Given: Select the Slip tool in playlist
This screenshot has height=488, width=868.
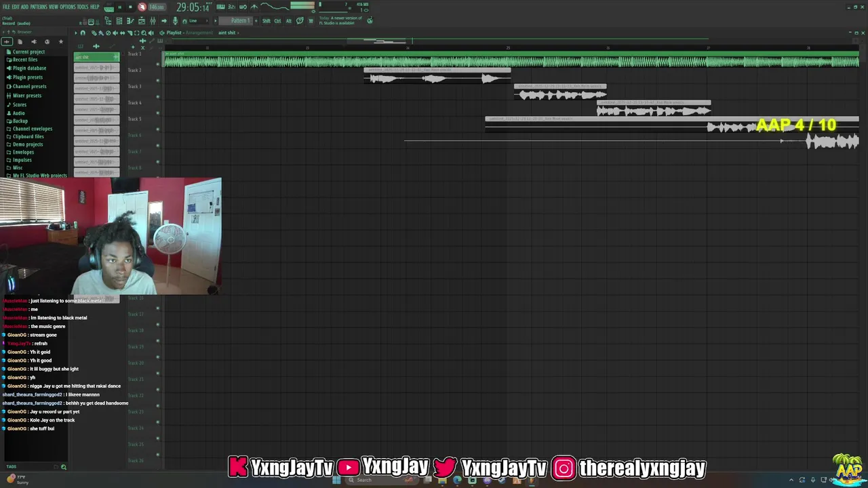Looking at the screenshot, I should coord(123,33).
